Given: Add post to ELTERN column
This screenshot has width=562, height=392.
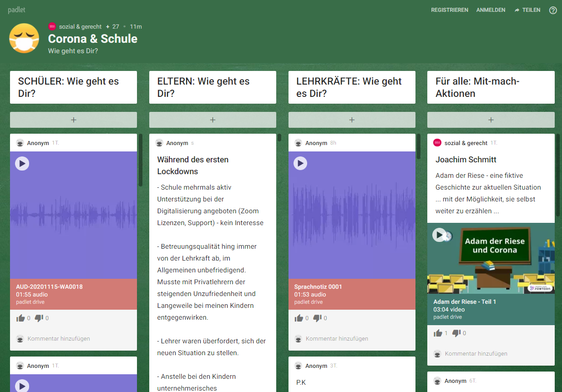Looking at the screenshot, I should click(x=213, y=120).
